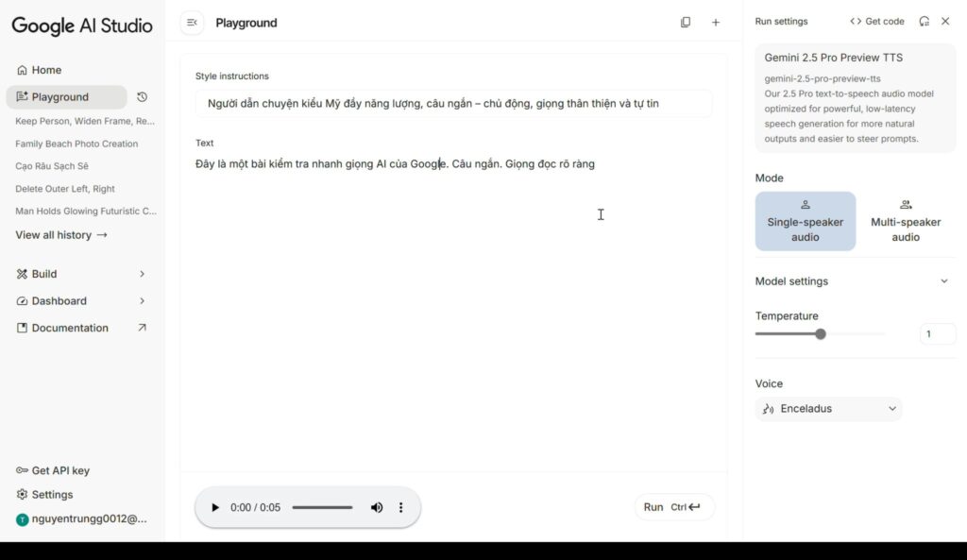This screenshot has width=967, height=560.
Task: Collapse the sidebar with the toggle icon near Playground
Action: pos(192,22)
